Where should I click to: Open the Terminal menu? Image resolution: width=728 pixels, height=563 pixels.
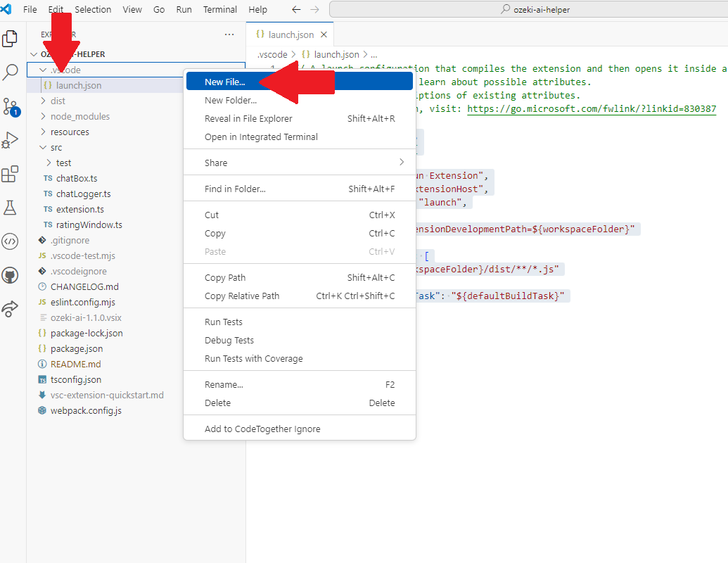pyautogui.click(x=220, y=9)
